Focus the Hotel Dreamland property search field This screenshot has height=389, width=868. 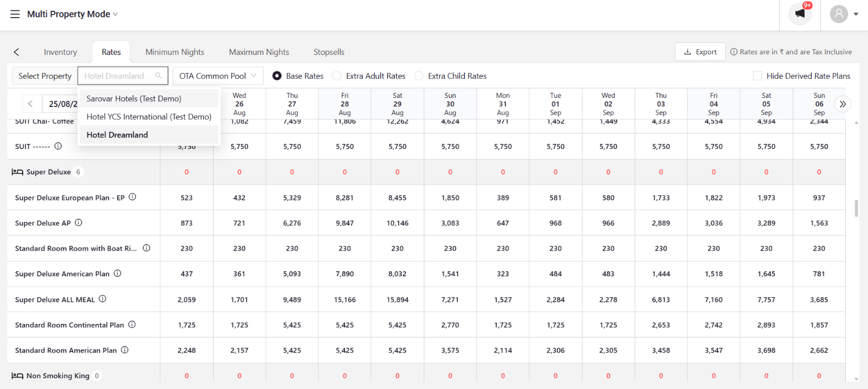click(x=123, y=76)
